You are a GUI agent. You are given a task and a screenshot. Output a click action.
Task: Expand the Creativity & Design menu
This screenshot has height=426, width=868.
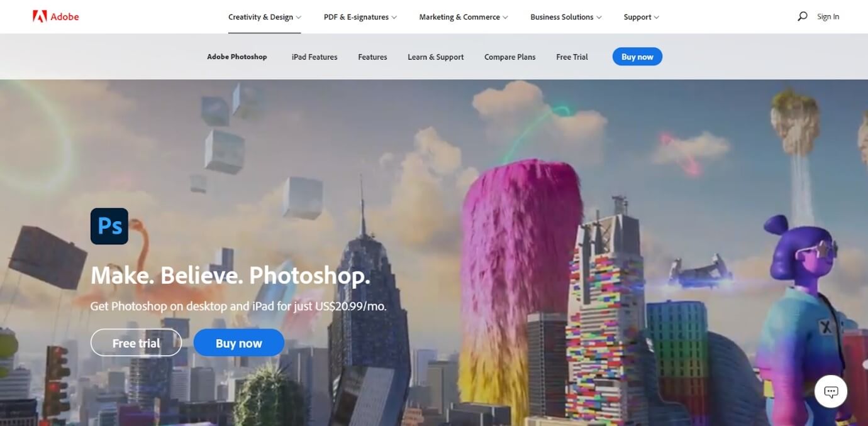click(265, 17)
